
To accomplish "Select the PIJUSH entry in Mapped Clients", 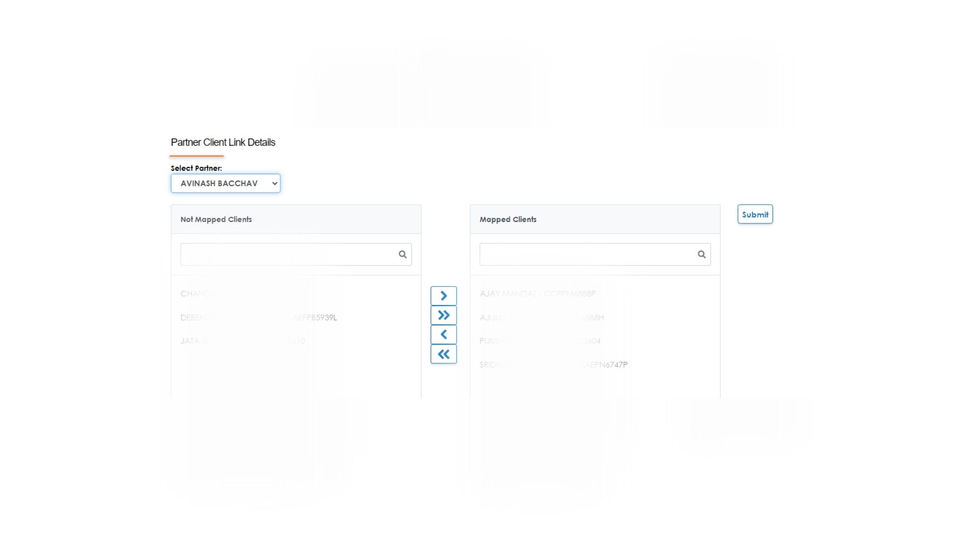I will [x=540, y=341].
